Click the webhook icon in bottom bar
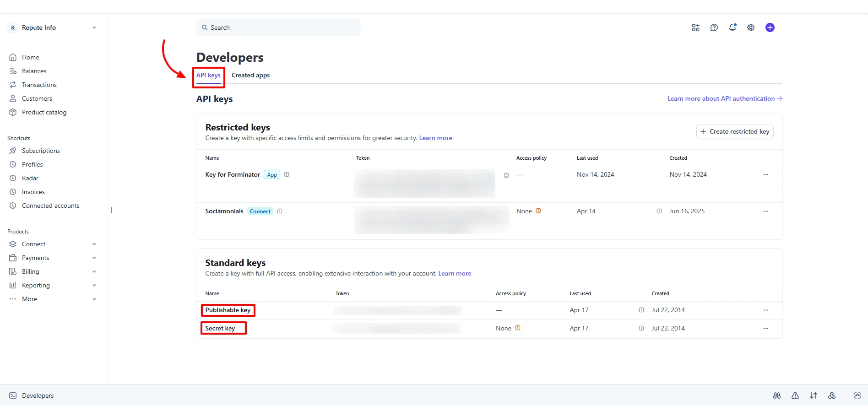The image size is (868, 406). tap(832, 395)
